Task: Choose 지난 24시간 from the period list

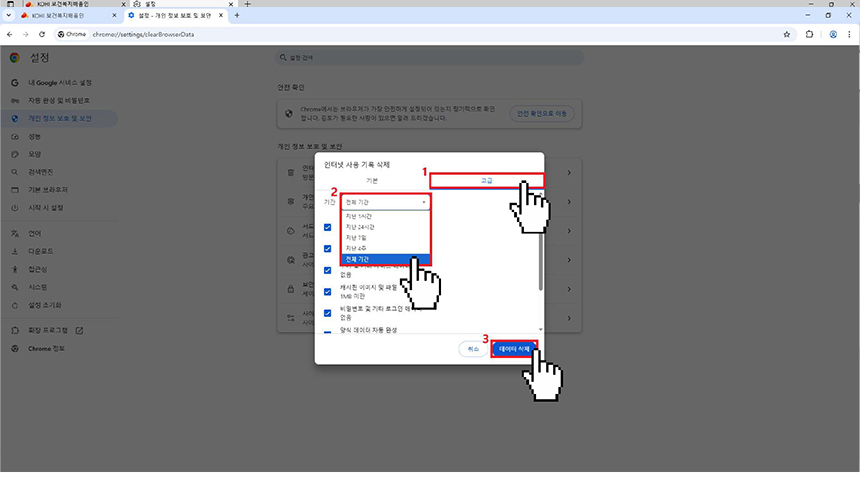Action: tap(386, 227)
